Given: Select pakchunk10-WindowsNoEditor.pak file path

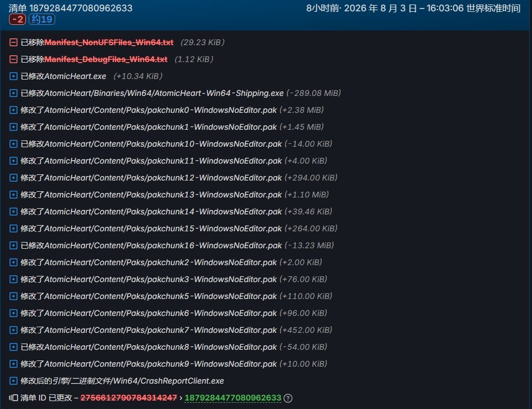Looking at the screenshot, I should [163, 144].
